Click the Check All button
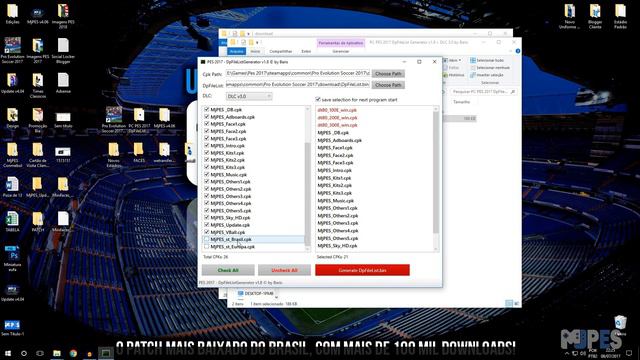Image resolution: width=640 pixels, height=360 pixels. tap(228, 270)
